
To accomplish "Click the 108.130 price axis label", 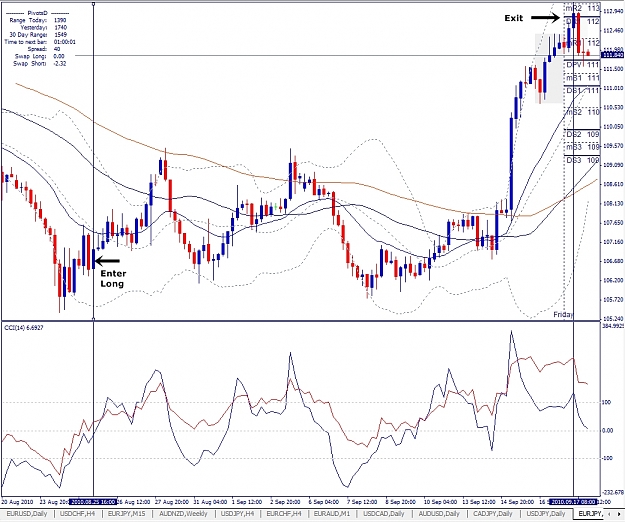I will point(613,203).
